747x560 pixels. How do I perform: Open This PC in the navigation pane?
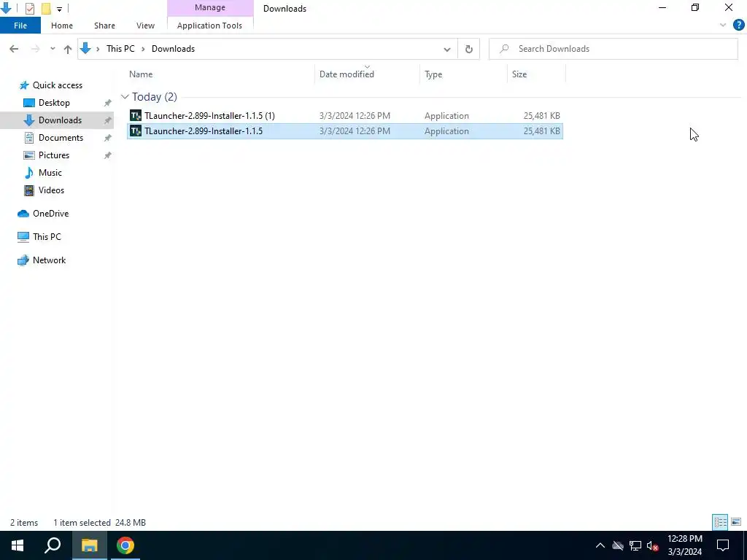click(x=47, y=237)
